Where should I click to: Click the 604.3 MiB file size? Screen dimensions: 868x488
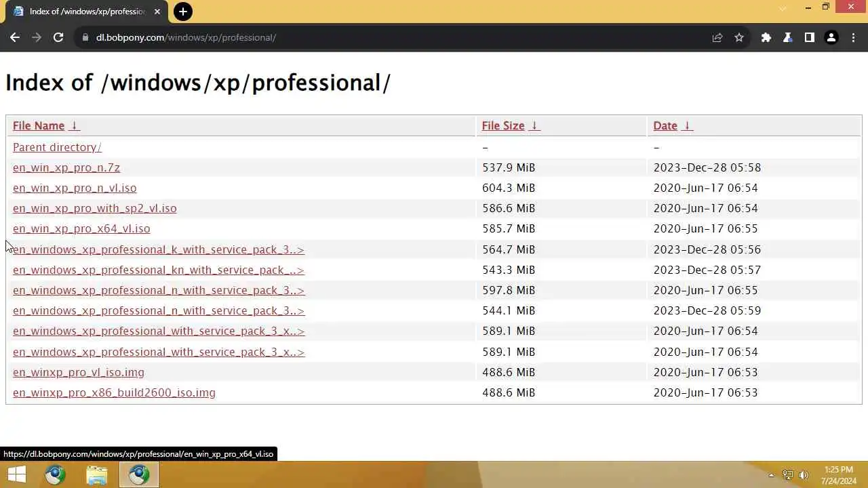tap(509, 188)
